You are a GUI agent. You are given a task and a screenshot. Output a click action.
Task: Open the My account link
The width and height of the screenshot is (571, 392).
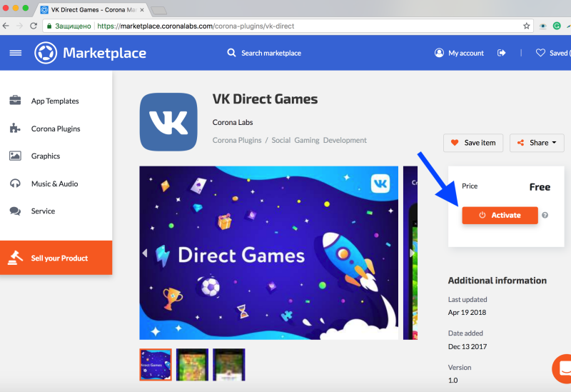[x=466, y=53]
